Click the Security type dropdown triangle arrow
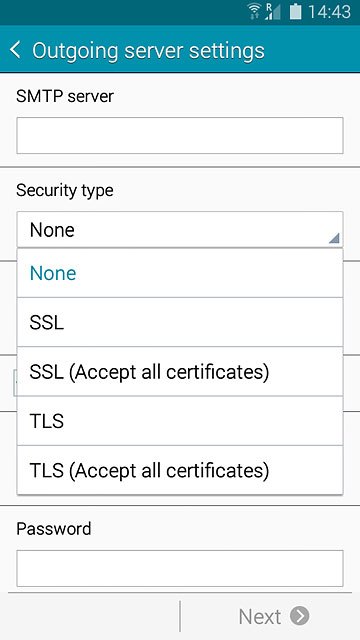 (x=334, y=238)
